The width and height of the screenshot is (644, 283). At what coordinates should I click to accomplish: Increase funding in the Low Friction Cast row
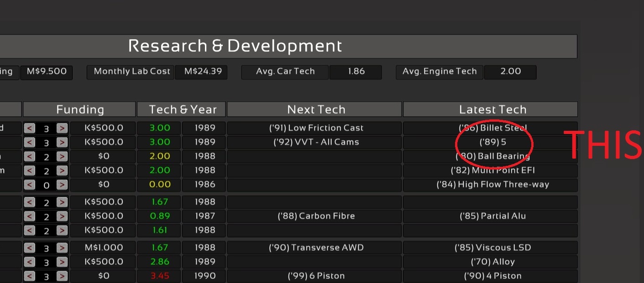(62, 128)
